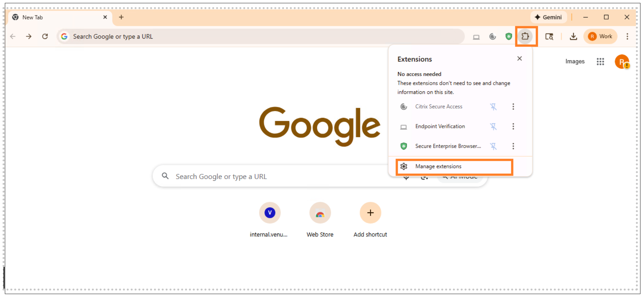644x296 pixels.
Task: Open the Google apps grid icon
Action: [600, 61]
